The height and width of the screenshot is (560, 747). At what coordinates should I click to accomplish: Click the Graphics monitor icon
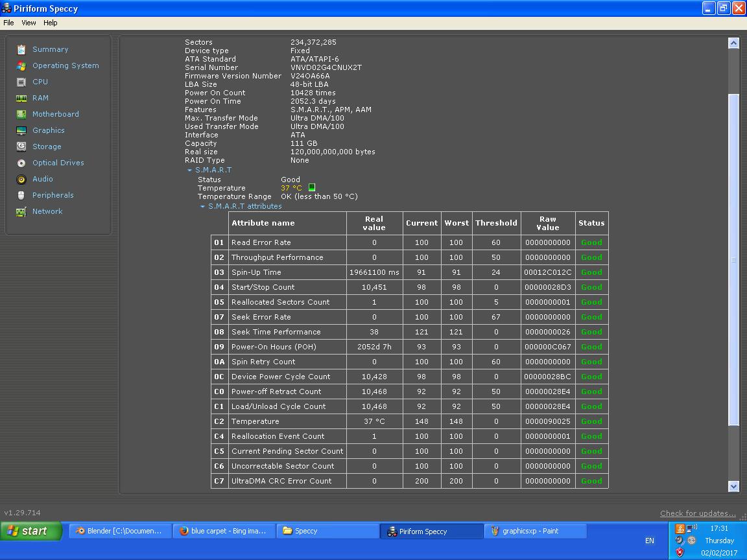pyautogui.click(x=21, y=130)
